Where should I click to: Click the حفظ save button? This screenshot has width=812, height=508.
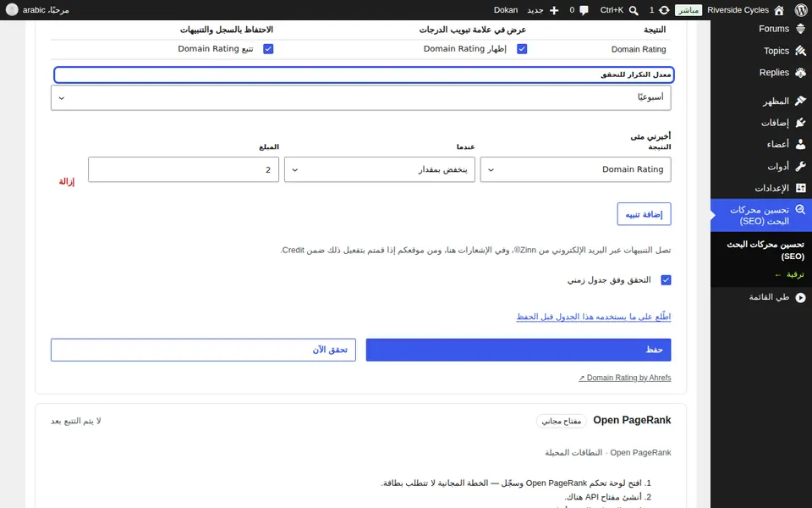pyautogui.click(x=518, y=350)
